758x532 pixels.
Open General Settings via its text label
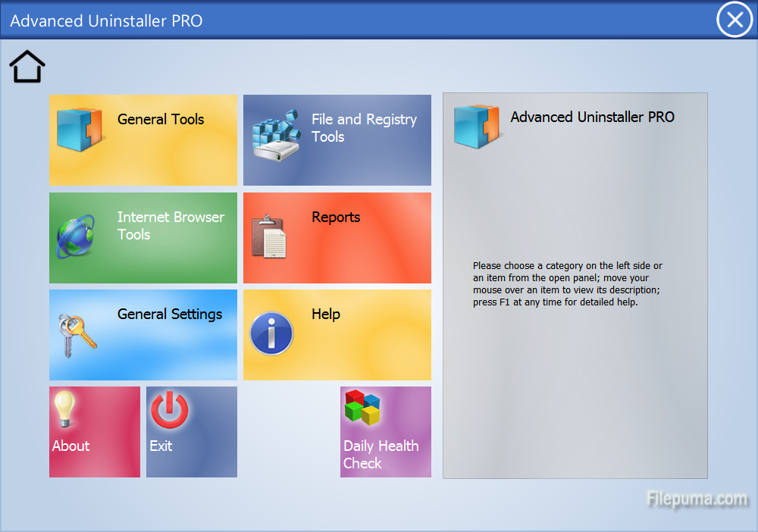(x=170, y=315)
